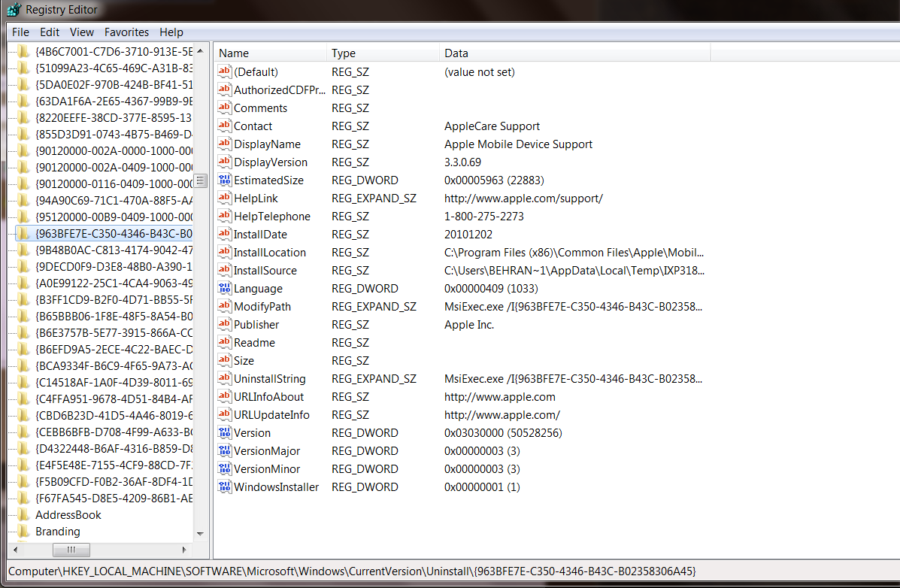Select the '3.3.0.69' version data
The height and width of the screenshot is (588, 900).
click(x=462, y=162)
